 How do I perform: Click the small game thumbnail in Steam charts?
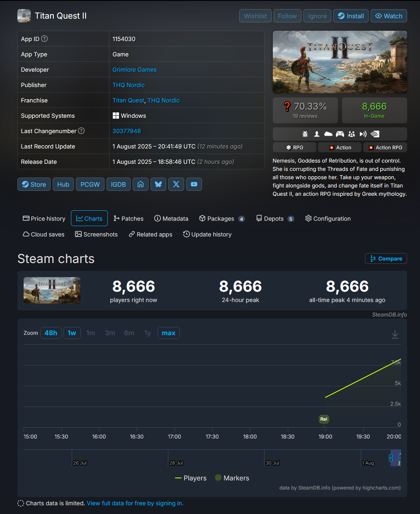pyautogui.click(x=52, y=290)
